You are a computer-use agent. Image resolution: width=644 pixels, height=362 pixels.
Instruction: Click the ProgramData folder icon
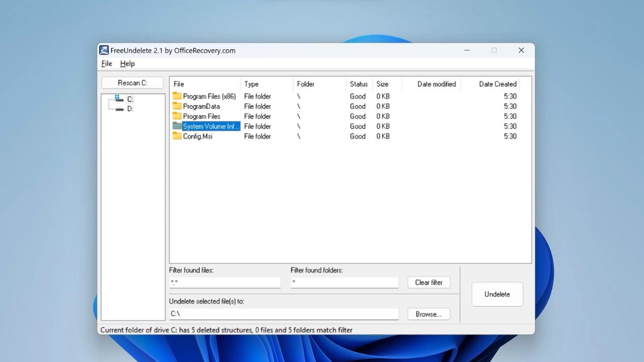pos(177,106)
